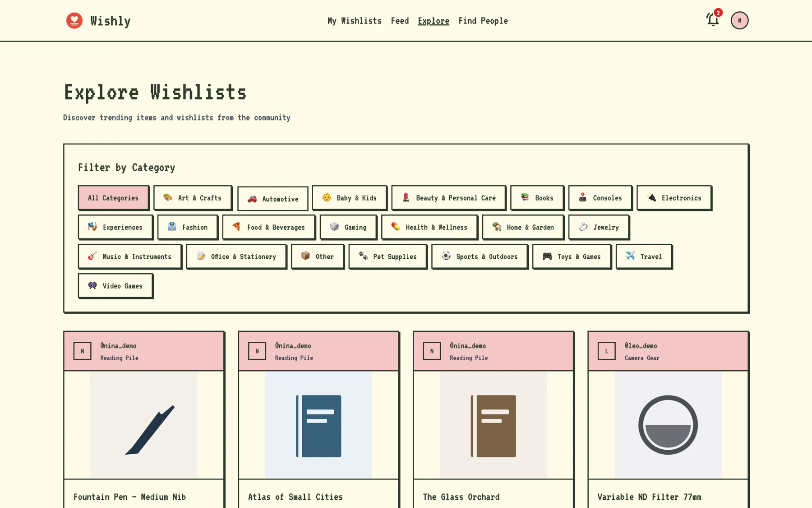Open the user profile avatar menu
812x508 pixels.
click(739, 20)
